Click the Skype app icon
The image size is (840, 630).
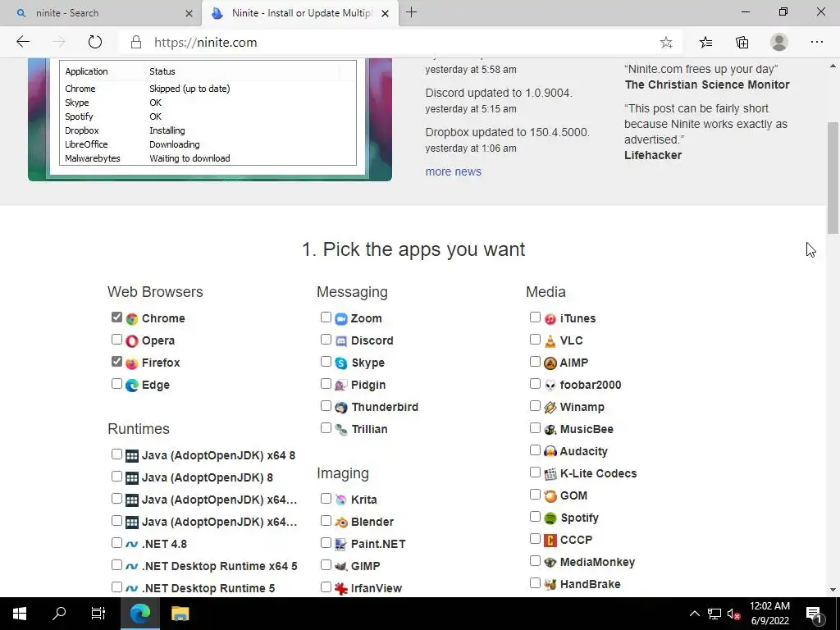(x=341, y=363)
